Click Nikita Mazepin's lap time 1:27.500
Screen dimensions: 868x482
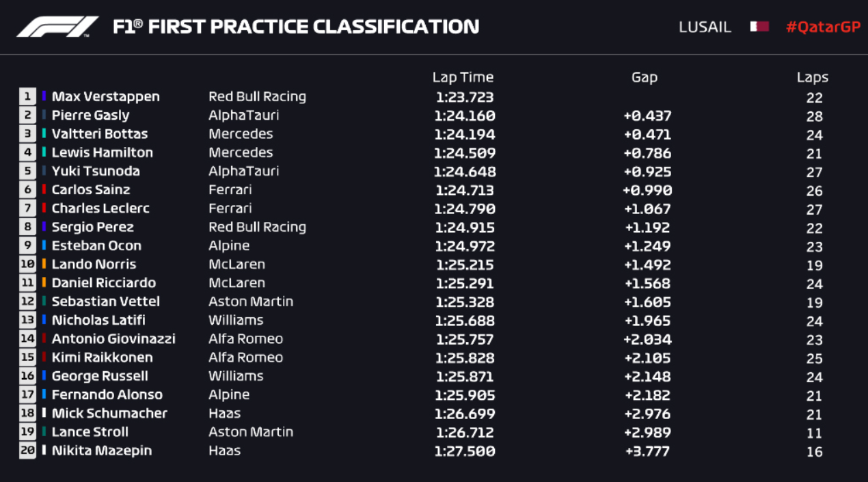tap(465, 451)
